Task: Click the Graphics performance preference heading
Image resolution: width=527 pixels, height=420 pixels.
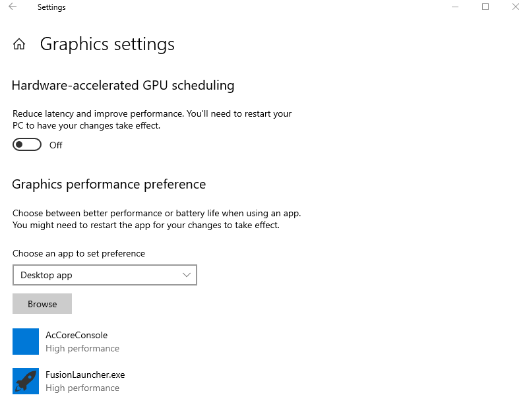Action: point(109,184)
